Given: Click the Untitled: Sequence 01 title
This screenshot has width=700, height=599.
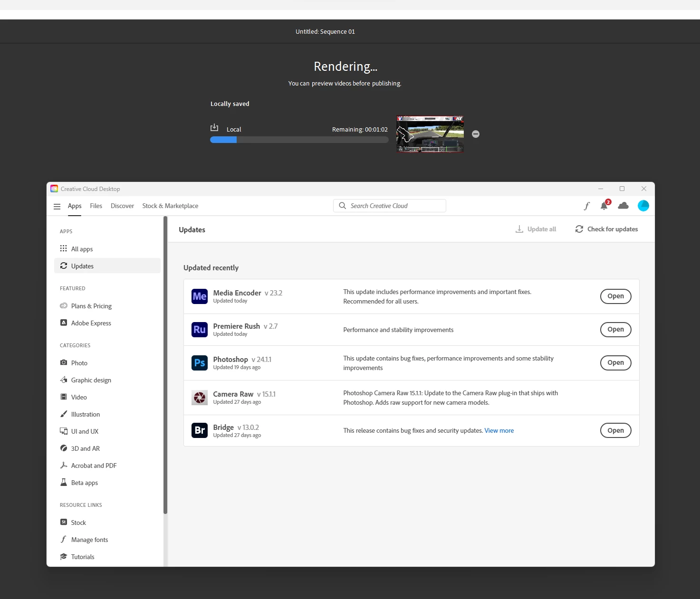Looking at the screenshot, I should tap(325, 31).
